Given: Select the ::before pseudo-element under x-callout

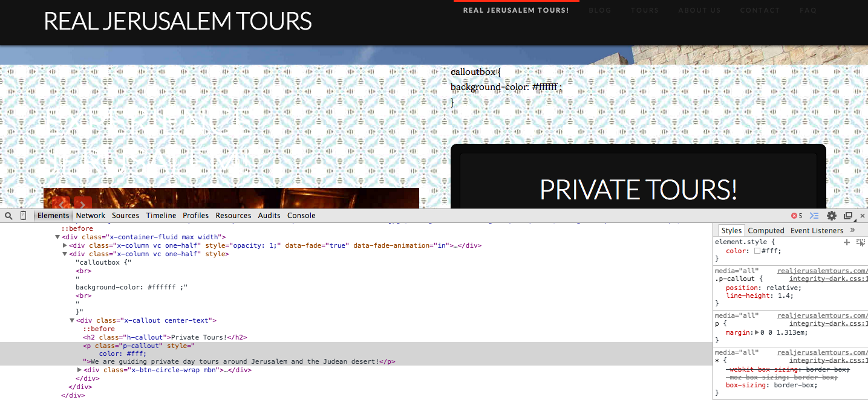Looking at the screenshot, I should point(99,329).
